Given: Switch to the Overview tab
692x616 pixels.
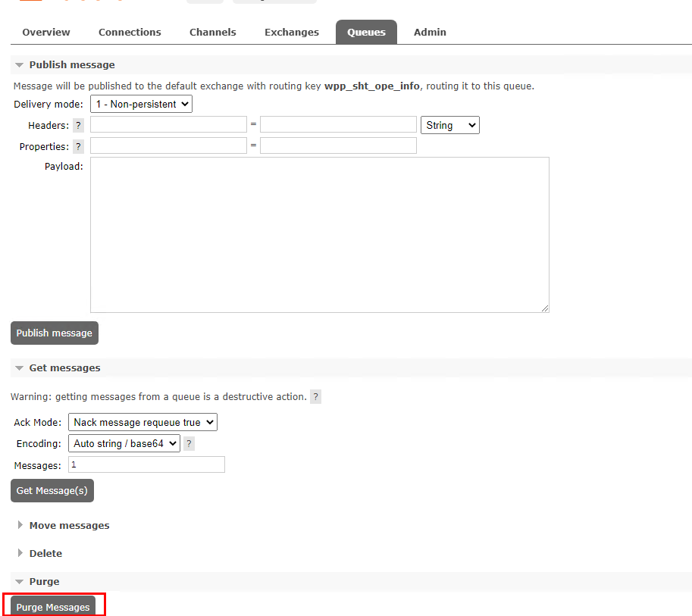Looking at the screenshot, I should pyautogui.click(x=45, y=32).
